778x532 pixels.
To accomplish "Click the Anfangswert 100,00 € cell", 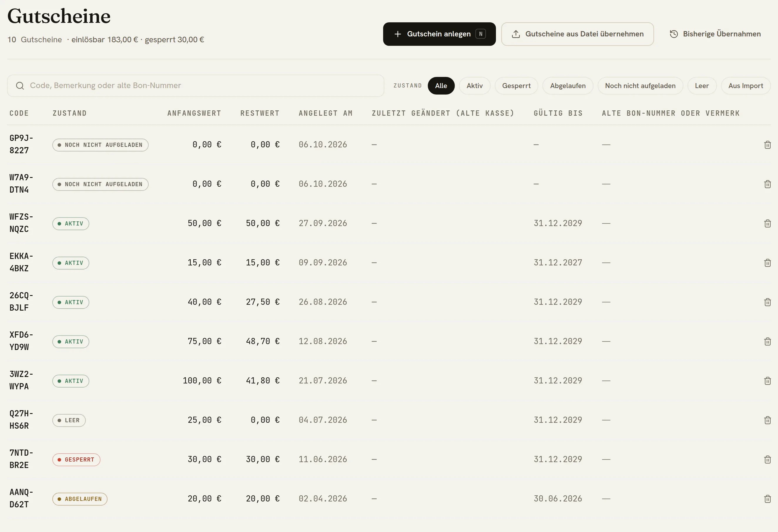I will click(202, 381).
